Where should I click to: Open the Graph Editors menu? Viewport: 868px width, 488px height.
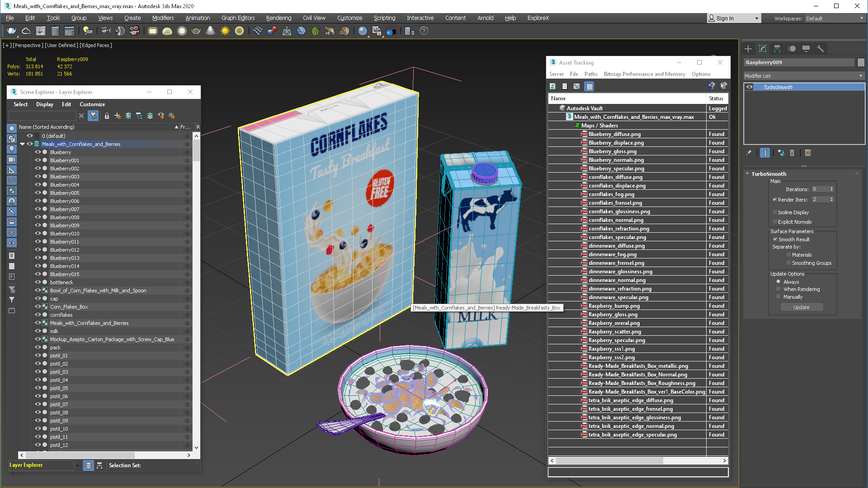[x=238, y=18]
